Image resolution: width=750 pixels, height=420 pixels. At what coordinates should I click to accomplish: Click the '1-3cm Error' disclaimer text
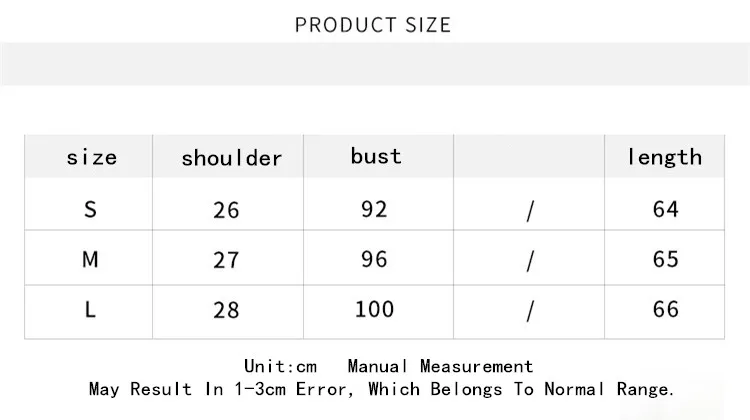pyautogui.click(x=382, y=389)
